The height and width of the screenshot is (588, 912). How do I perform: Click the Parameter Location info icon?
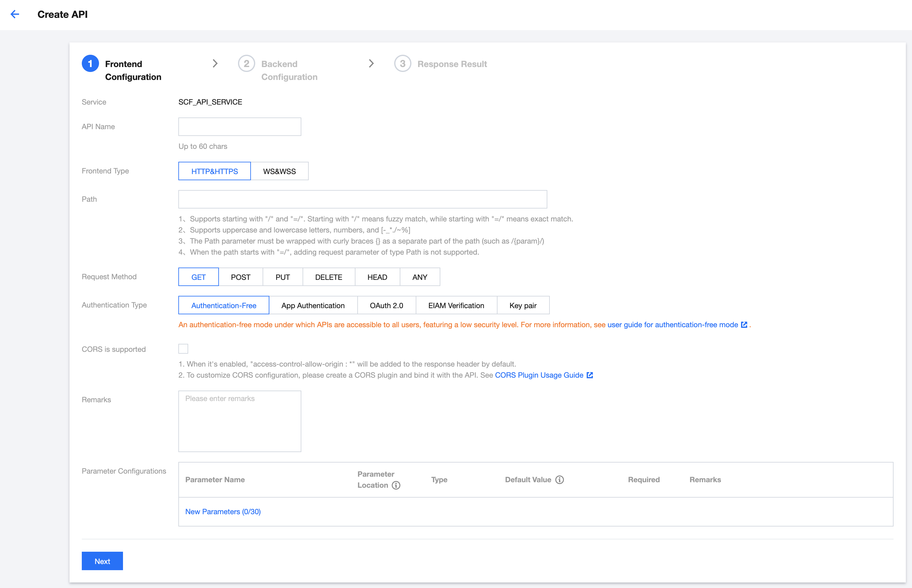[396, 485]
